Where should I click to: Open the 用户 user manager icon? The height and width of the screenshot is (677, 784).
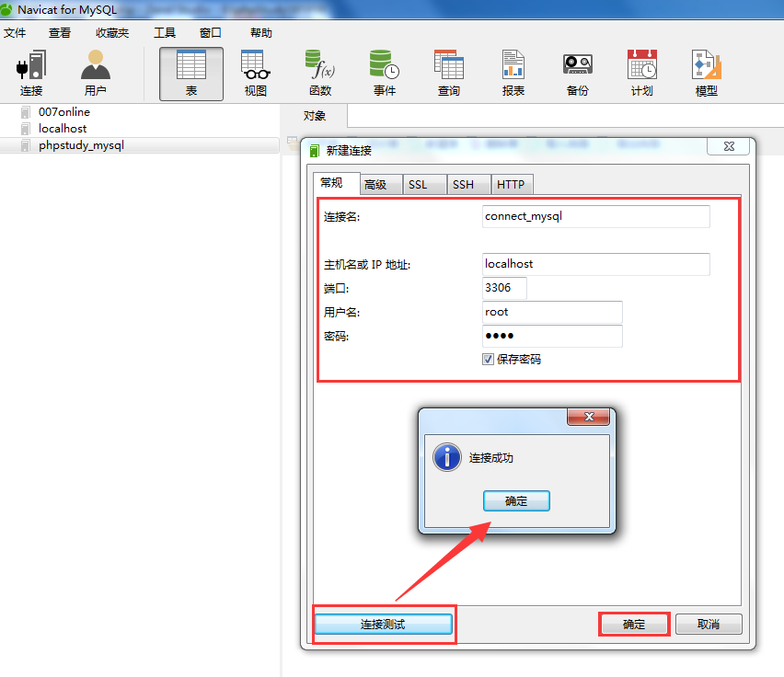click(95, 74)
